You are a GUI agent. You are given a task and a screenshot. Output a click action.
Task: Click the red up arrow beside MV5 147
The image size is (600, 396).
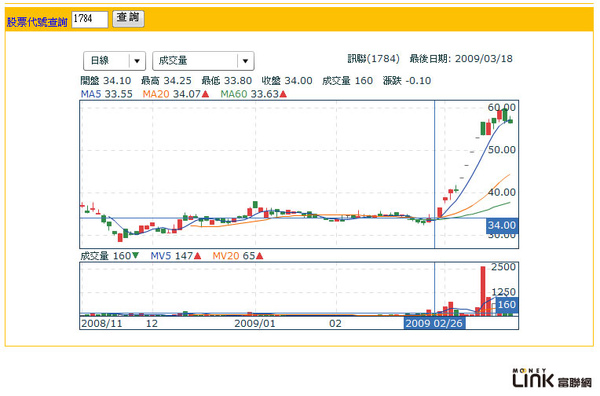click(x=197, y=256)
